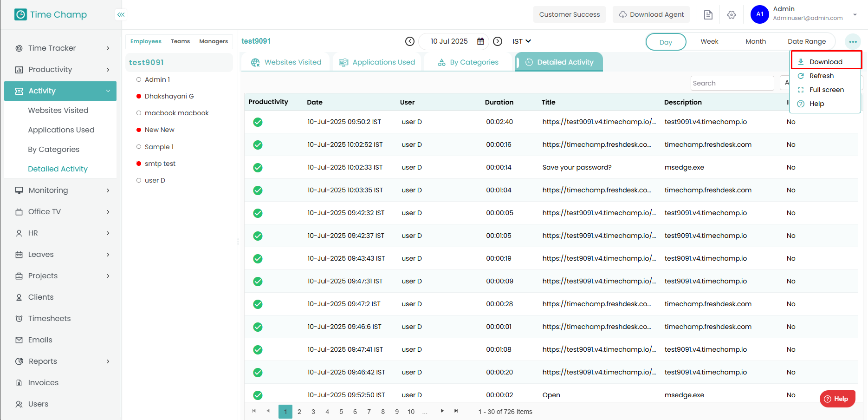Image resolution: width=868 pixels, height=420 pixels.
Task: Open the Websites Visited tab
Action: pos(286,62)
